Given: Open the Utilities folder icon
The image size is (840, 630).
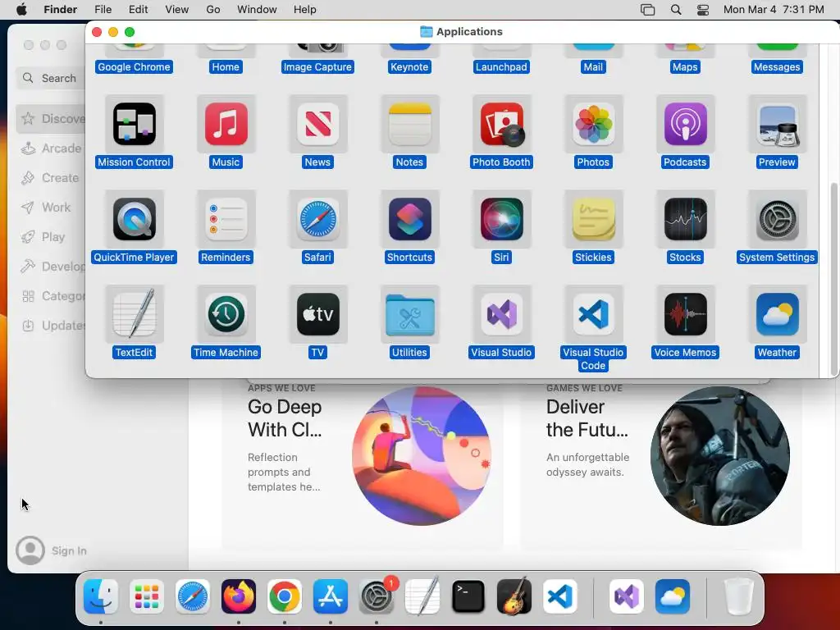Looking at the screenshot, I should pos(410,314).
